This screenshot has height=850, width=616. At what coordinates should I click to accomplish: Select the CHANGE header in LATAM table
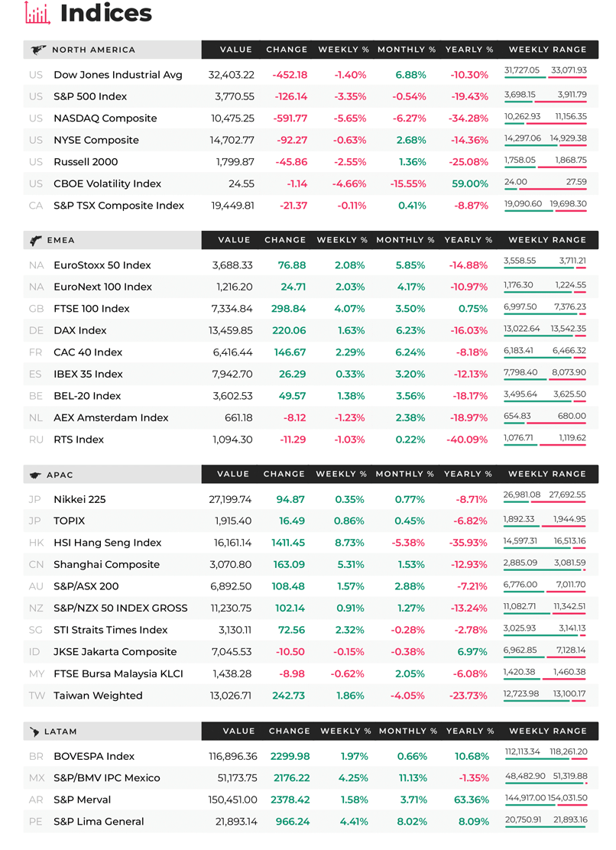[x=290, y=731]
